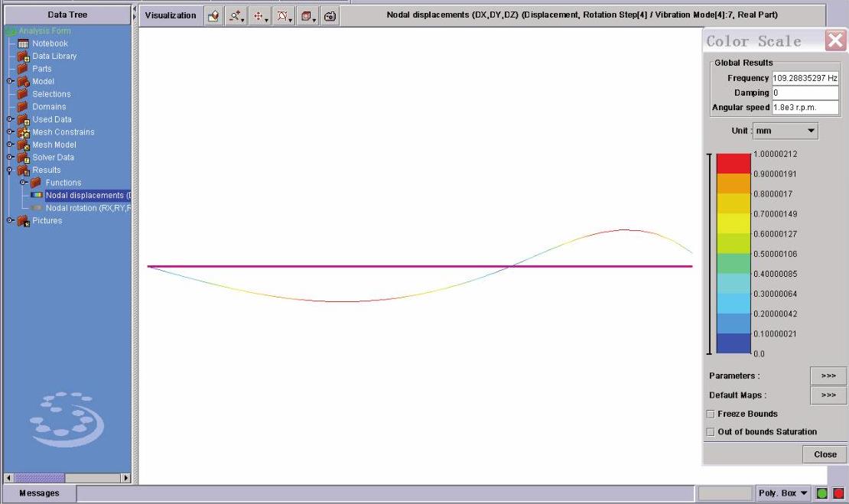Expand the Mesh Model tree node
Screen dimensions: 849x504
click(10, 145)
